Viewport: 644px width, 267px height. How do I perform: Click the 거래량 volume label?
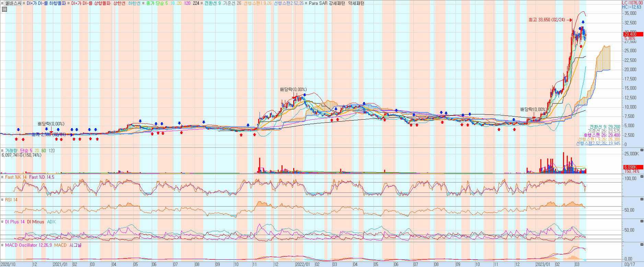coord(11,151)
